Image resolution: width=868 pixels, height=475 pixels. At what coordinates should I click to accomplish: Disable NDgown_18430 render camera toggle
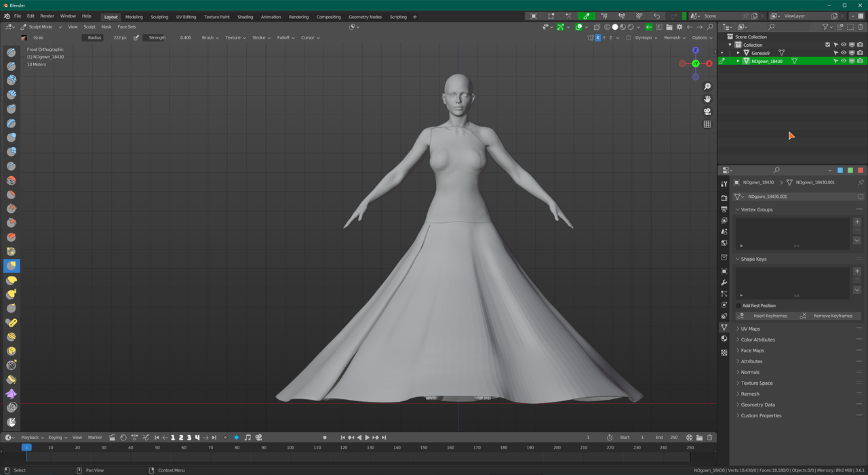coord(860,61)
